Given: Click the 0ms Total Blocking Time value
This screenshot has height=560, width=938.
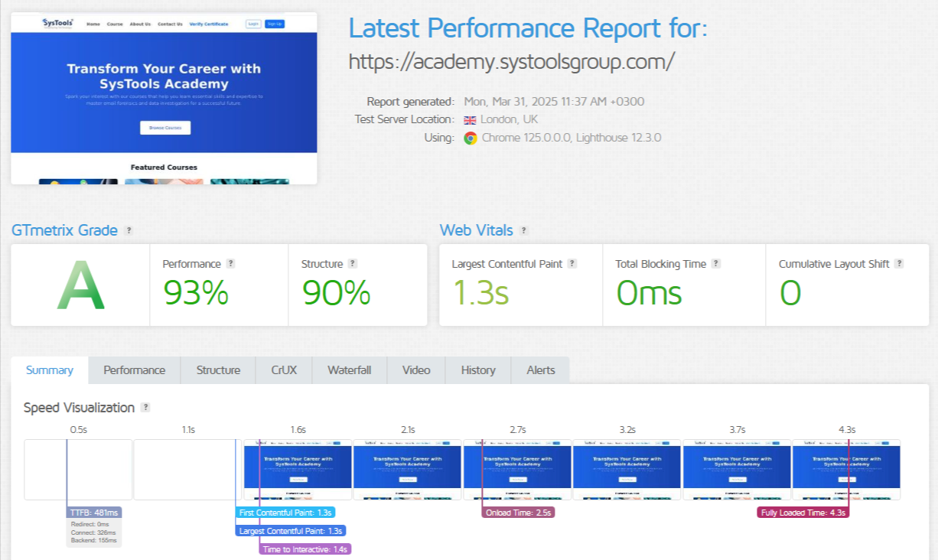Looking at the screenshot, I should coord(650,293).
